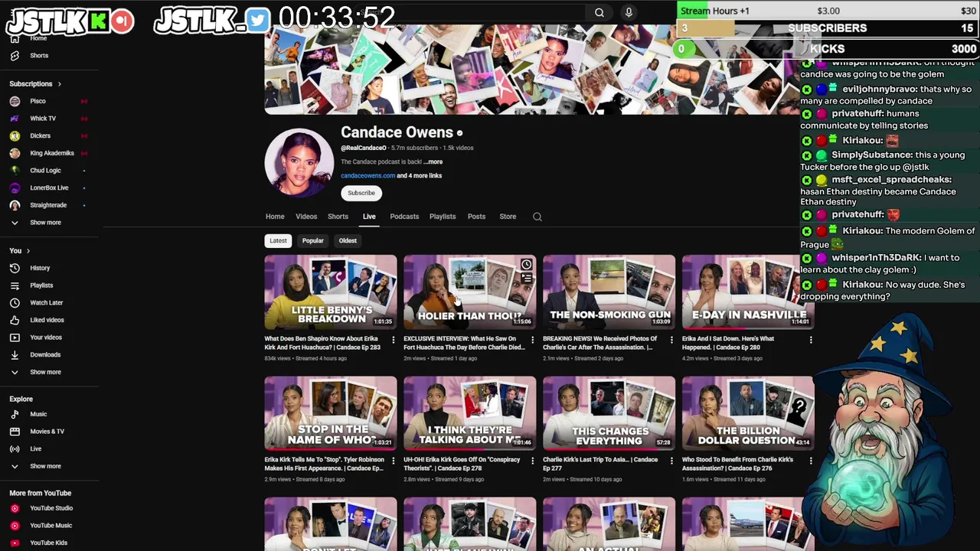Open History in the sidebar
The height and width of the screenshot is (551, 980).
[40, 268]
